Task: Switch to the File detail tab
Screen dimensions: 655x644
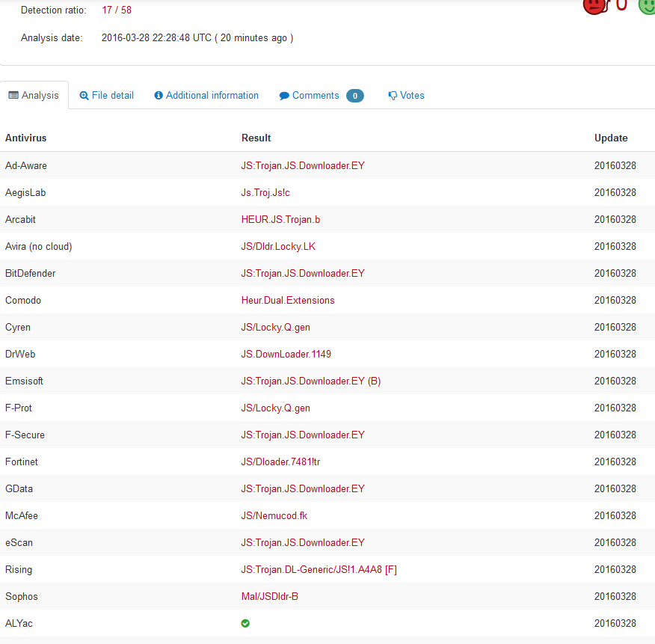Action: 106,95
